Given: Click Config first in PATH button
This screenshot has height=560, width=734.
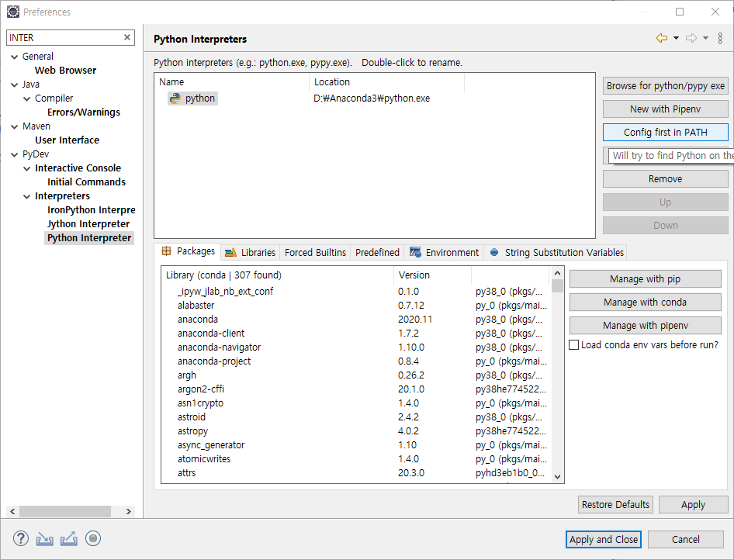Looking at the screenshot, I should click(665, 133).
